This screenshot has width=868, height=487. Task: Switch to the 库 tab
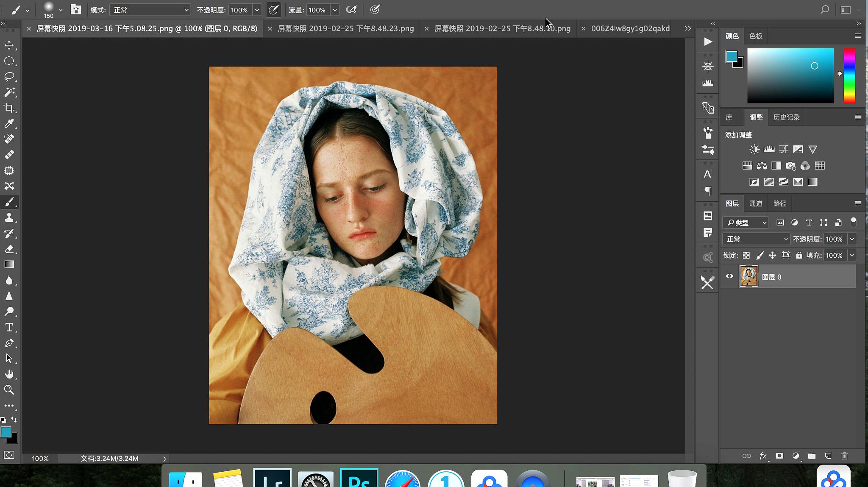coord(729,117)
